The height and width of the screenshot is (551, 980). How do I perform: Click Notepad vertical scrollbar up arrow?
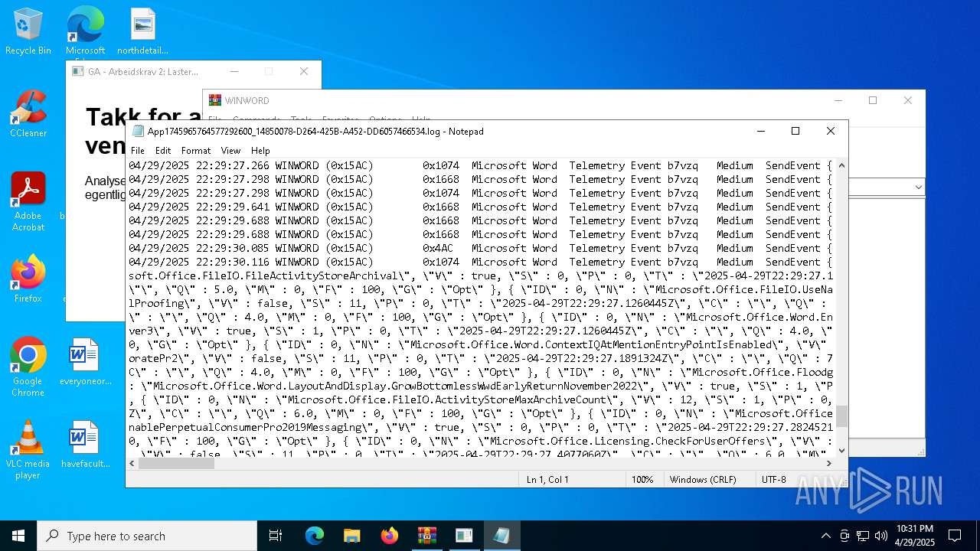(x=841, y=165)
